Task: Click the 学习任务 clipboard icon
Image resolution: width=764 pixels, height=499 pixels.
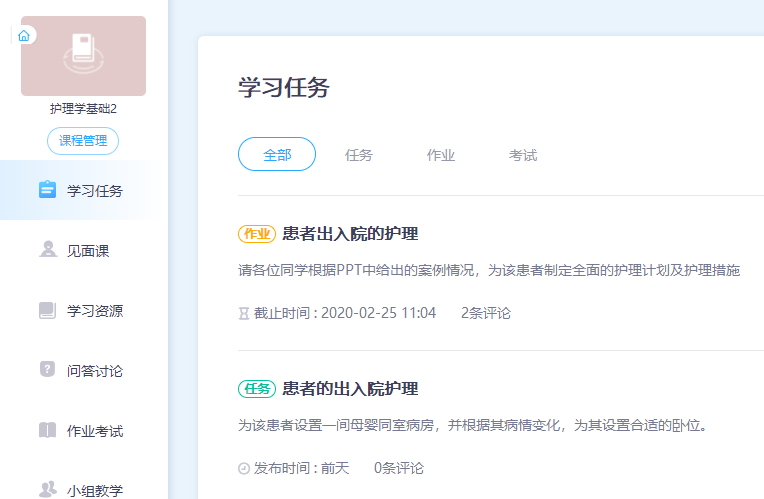Action: click(47, 190)
